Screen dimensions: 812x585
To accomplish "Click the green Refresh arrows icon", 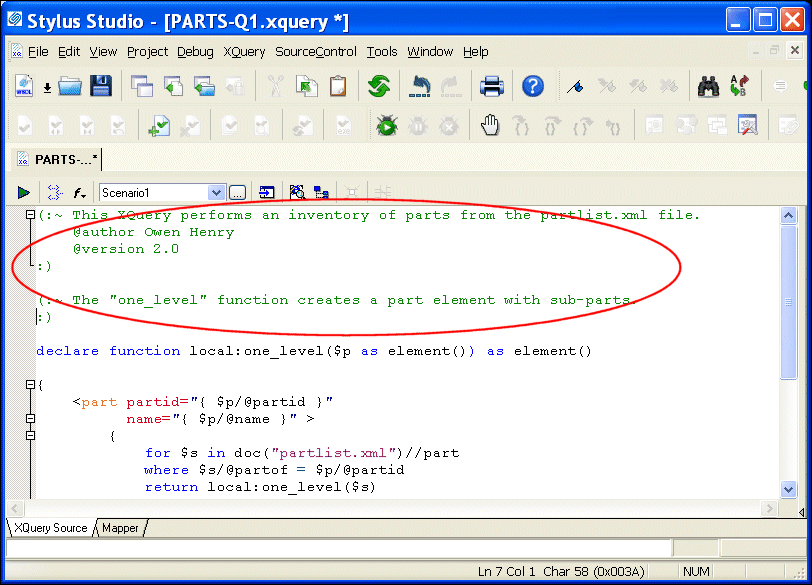I will coord(378,87).
